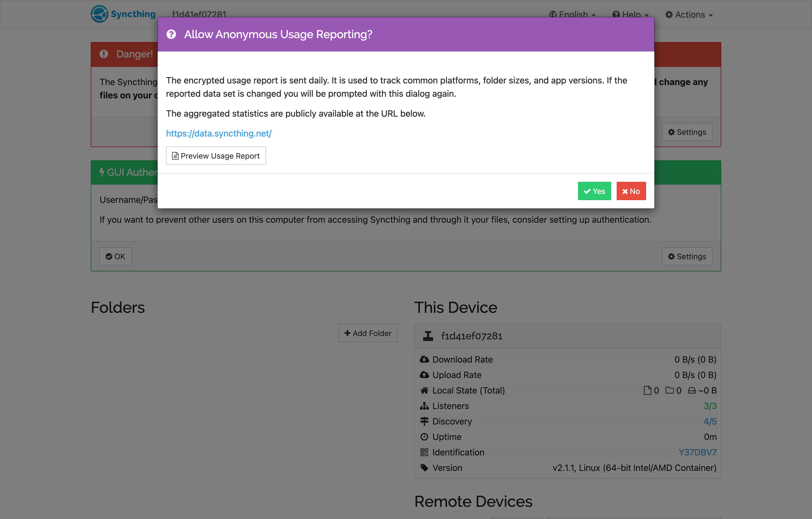Image resolution: width=812 pixels, height=519 pixels.
Task: Click the Listeners 3/3 value
Action: pos(710,406)
